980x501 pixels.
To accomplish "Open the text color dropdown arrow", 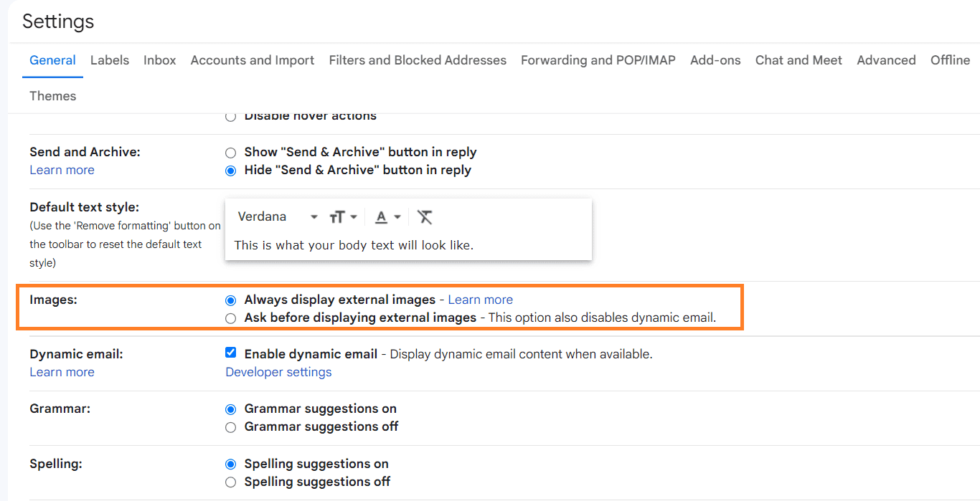I will coord(397,216).
